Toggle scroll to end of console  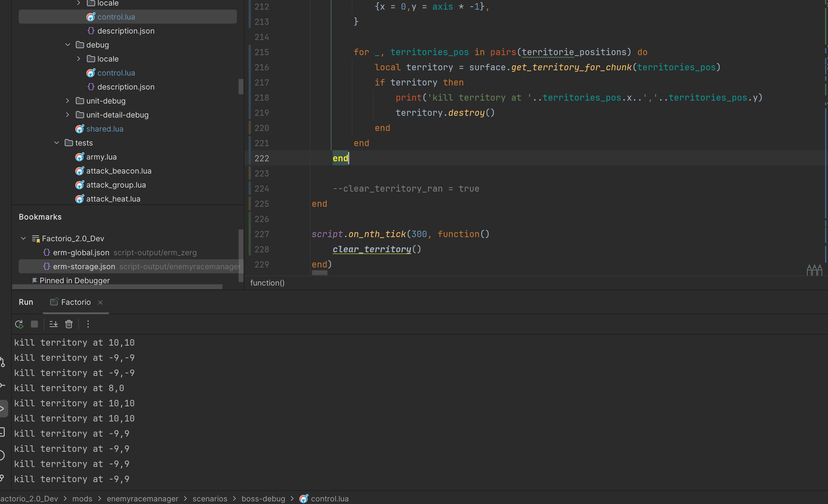(x=53, y=324)
